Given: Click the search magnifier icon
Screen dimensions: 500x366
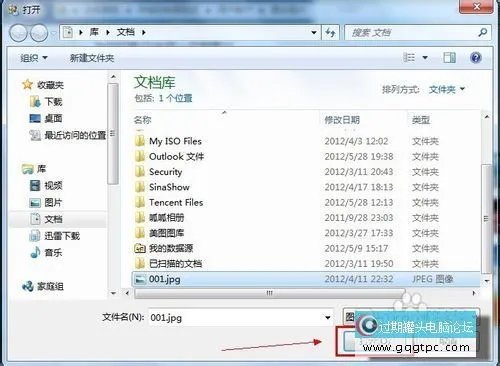Looking at the screenshot, I should 482,32.
